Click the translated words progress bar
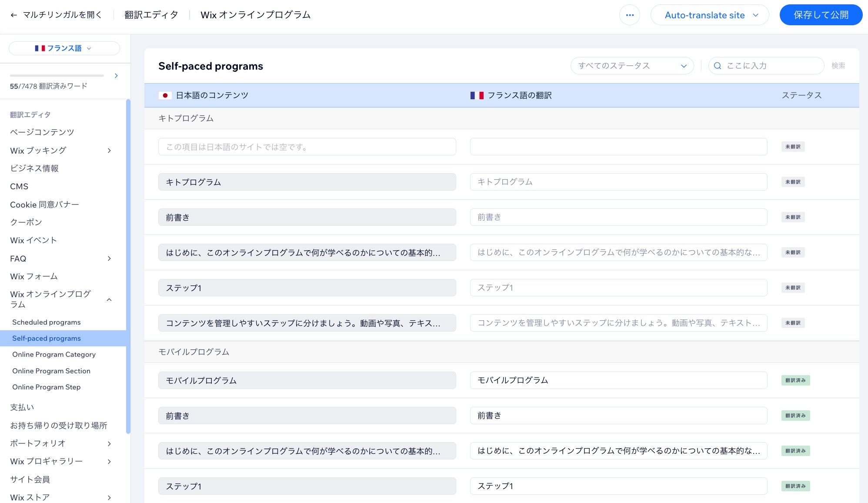This screenshot has height=503, width=868. (x=57, y=76)
